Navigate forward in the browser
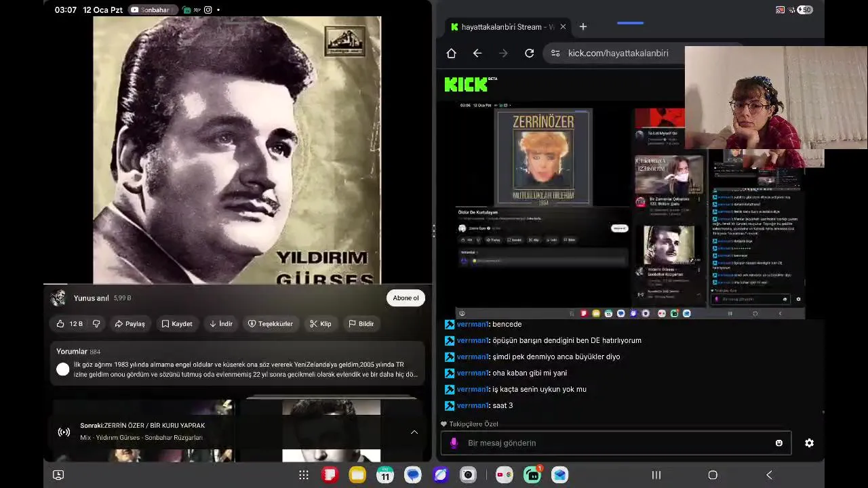868x488 pixels. click(x=503, y=53)
